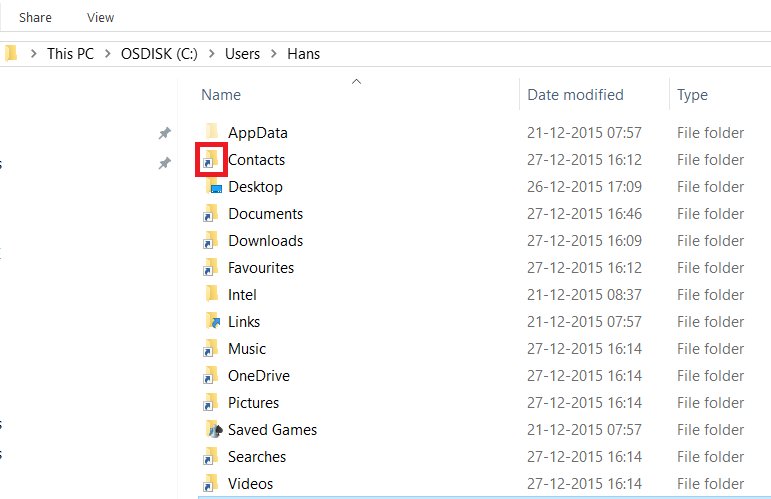Navigate to OSDISK (C:) in breadcrumb
The image size is (771, 499).
(159, 54)
